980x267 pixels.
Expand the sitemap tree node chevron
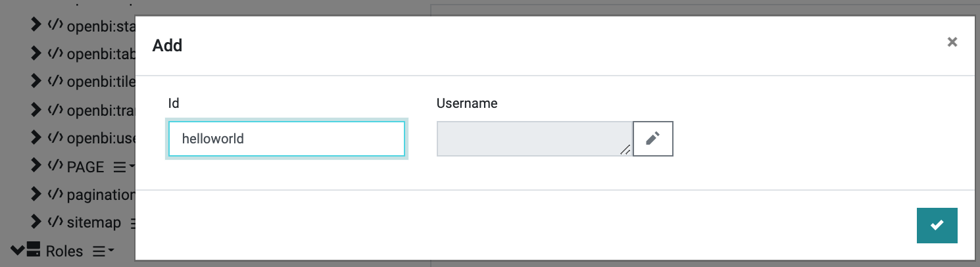tap(36, 222)
